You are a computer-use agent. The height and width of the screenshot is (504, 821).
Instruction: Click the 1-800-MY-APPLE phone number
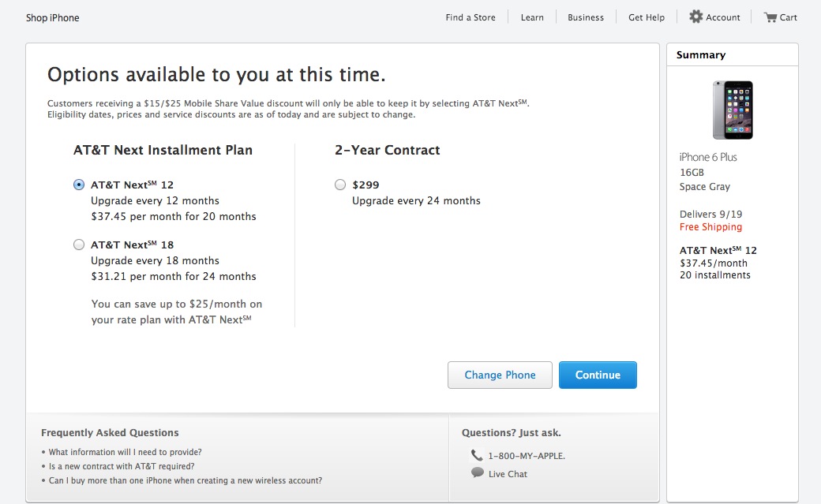click(527, 456)
